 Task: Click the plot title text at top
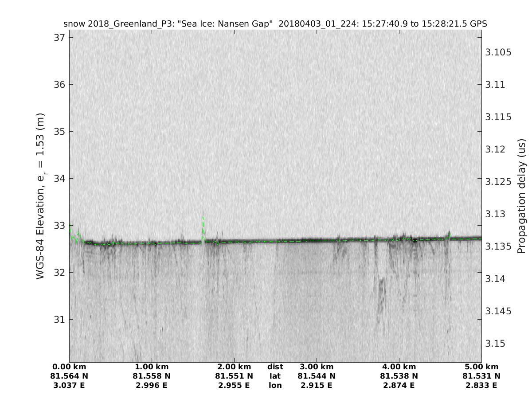275,24
